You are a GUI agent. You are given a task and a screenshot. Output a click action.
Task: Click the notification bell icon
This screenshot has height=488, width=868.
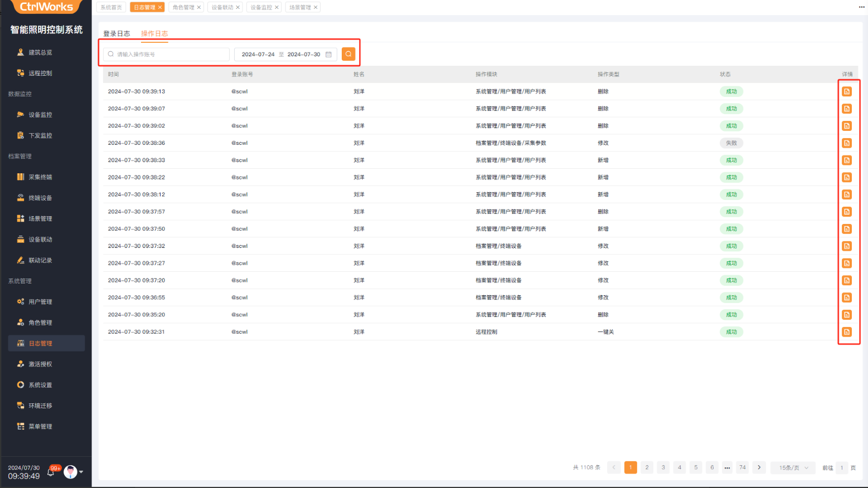tap(51, 472)
